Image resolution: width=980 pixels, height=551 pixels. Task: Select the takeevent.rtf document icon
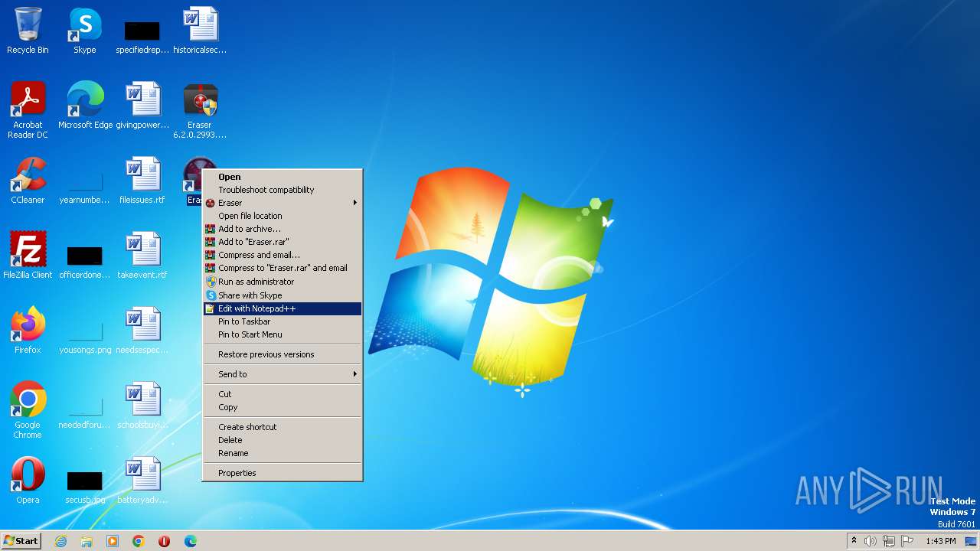click(142, 256)
